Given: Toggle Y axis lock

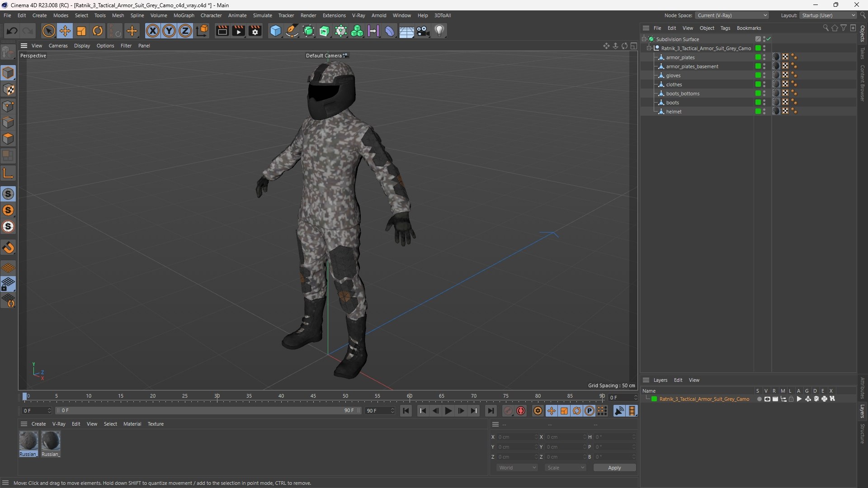Looking at the screenshot, I should (x=169, y=31).
